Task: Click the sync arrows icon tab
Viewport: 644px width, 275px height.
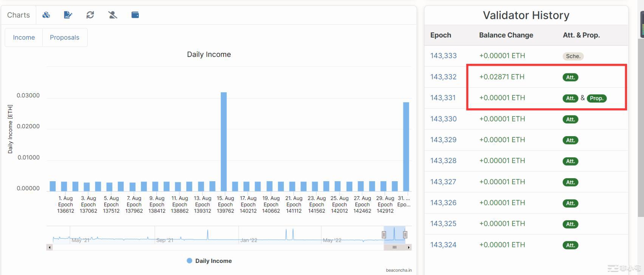Action: (x=90, y=15)
